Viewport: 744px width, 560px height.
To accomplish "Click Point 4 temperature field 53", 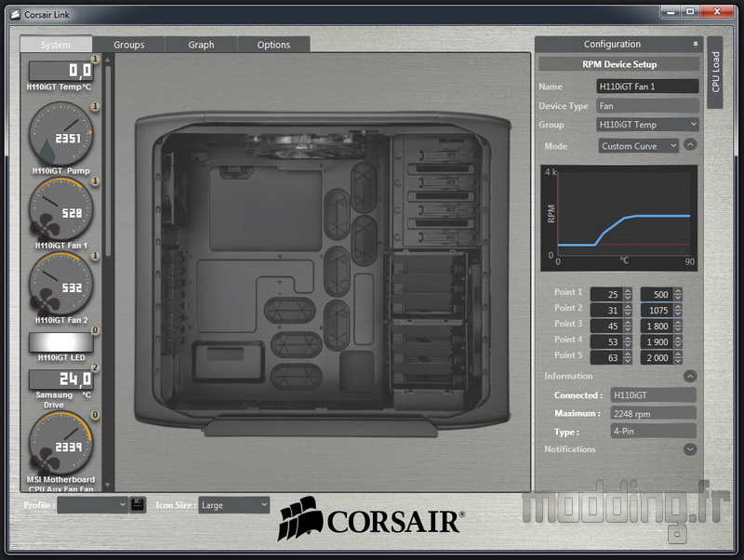I will pos(607,341).
